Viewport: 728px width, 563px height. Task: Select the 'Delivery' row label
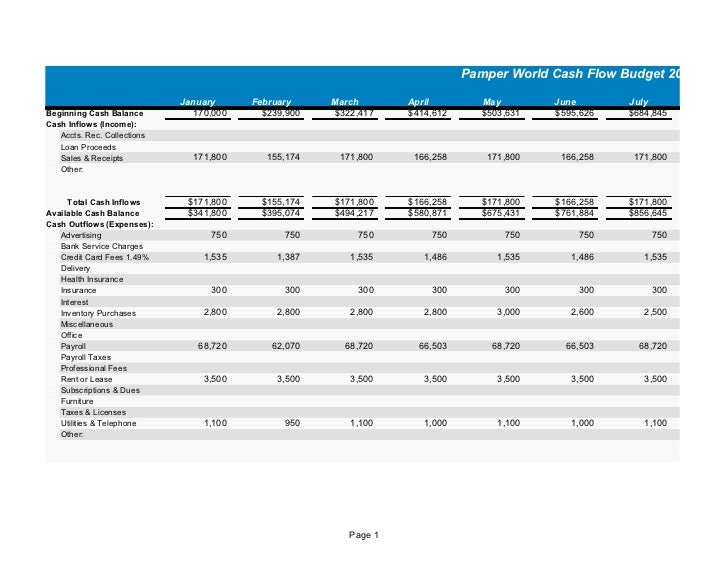[x=75, y=268]
